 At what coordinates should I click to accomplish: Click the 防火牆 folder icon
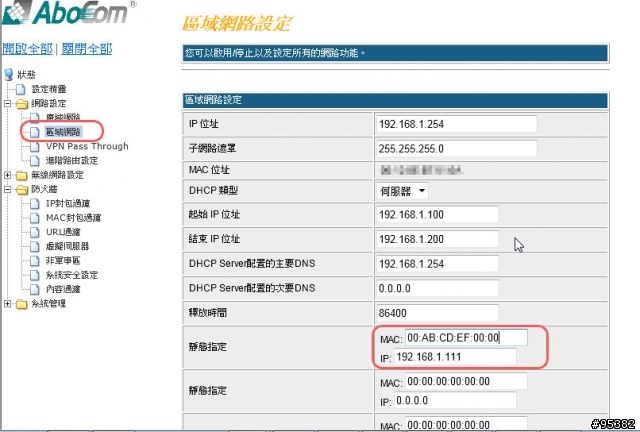pyautogui.click(x=22, y=189)
